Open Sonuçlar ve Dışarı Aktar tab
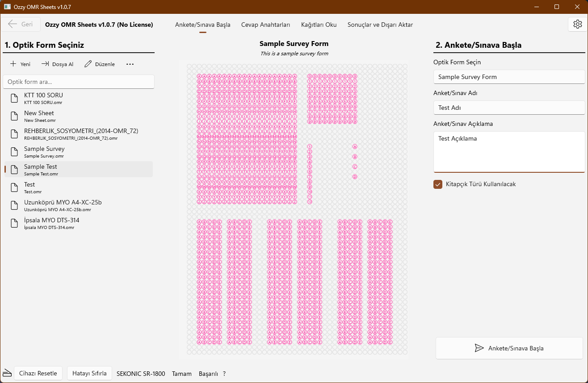This screenshot has height=383, width=588. [380, 25]
